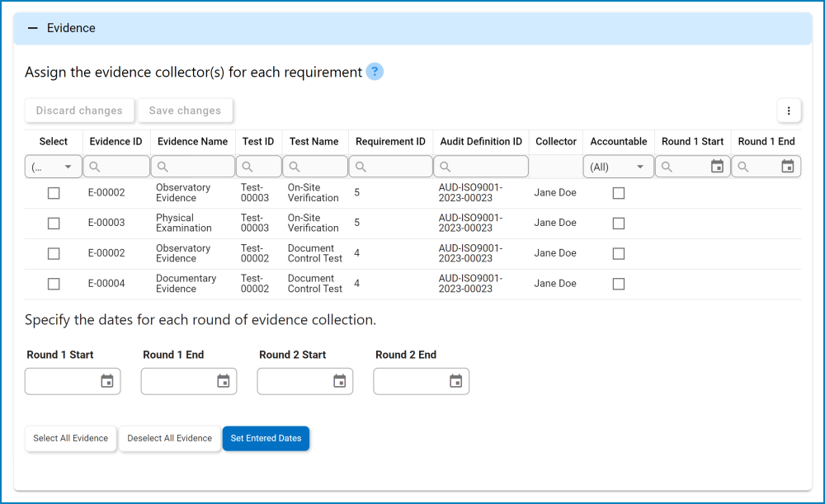Viewport: 825px width, 504px height.
Task: Open the Round 2 Start date calendar icon
Action: [339, 381]
